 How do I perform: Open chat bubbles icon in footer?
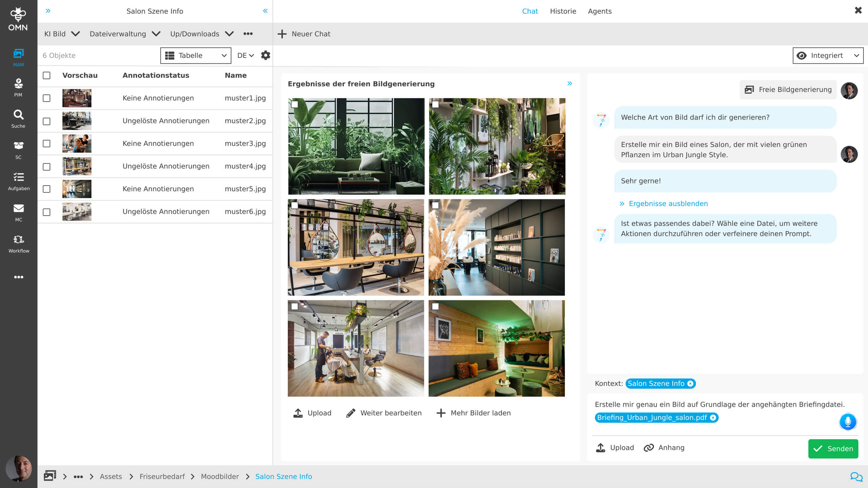pyautogui.click(x=856, y=476)
